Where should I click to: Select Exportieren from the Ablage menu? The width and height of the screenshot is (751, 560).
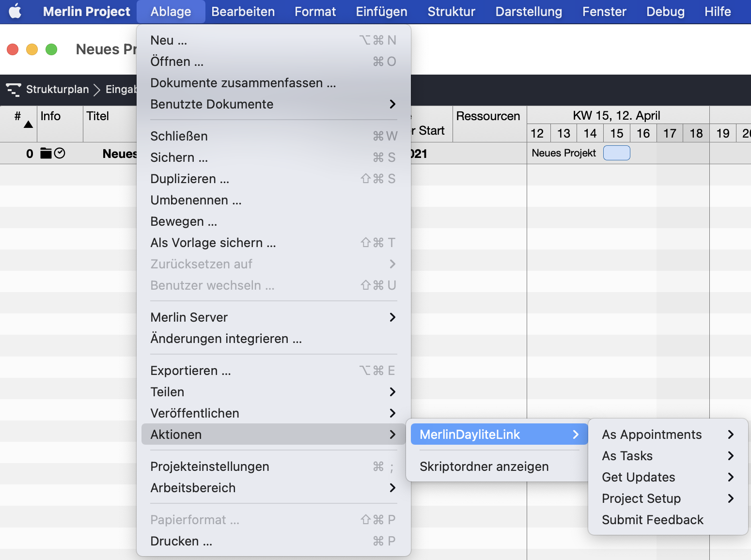click(191, 371)
